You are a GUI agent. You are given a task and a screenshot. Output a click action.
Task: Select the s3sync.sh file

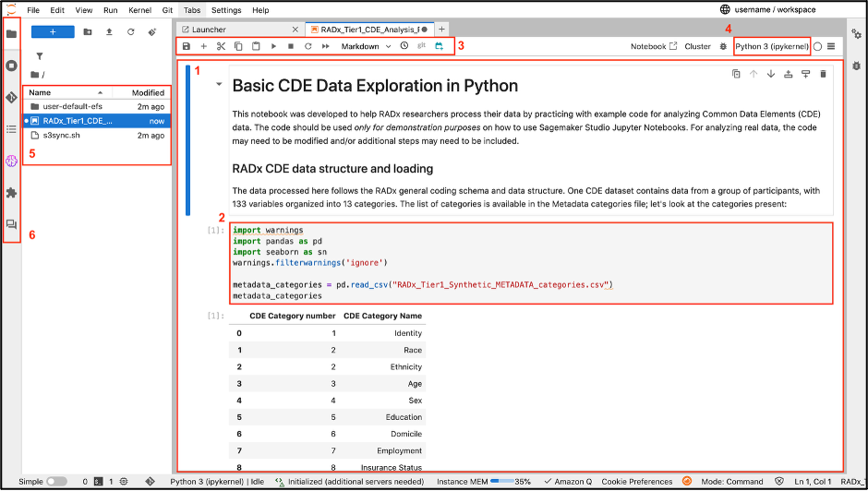click(x=97, y=135)
